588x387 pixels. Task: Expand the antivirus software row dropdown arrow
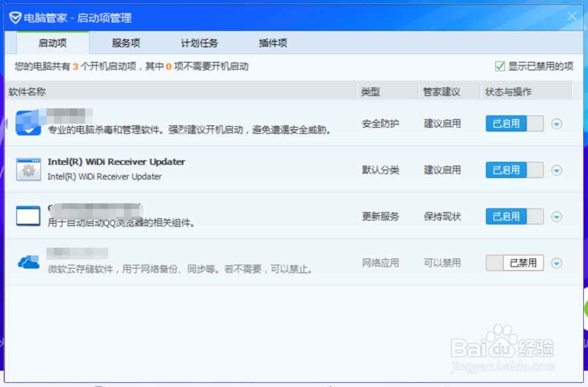pos(556,124)
